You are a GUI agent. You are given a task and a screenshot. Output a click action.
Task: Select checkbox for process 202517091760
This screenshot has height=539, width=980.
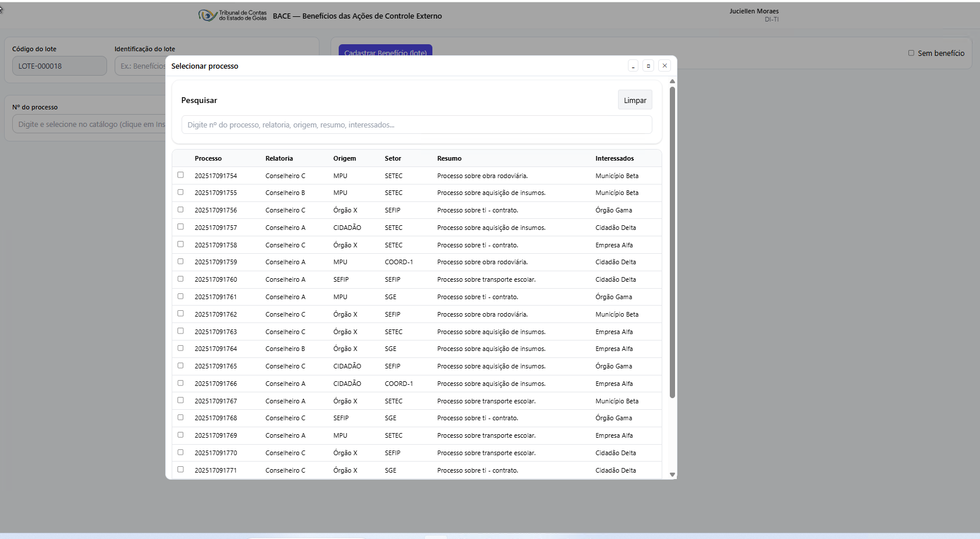click(180, 279)
